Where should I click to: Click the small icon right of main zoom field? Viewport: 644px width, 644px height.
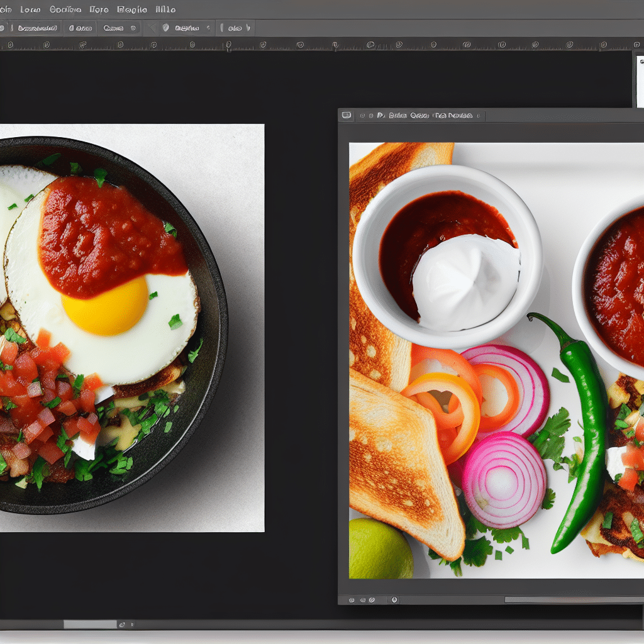point(123,625)
